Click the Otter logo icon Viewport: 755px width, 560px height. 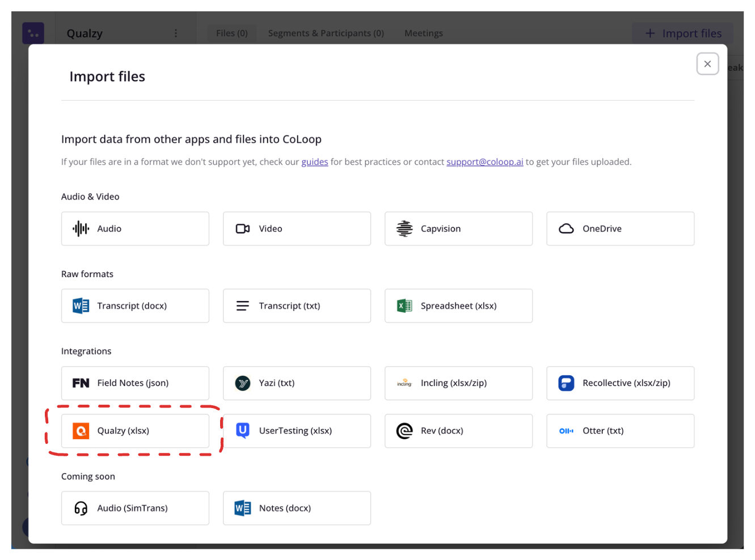pyautogui.click(x=566, y=431)
